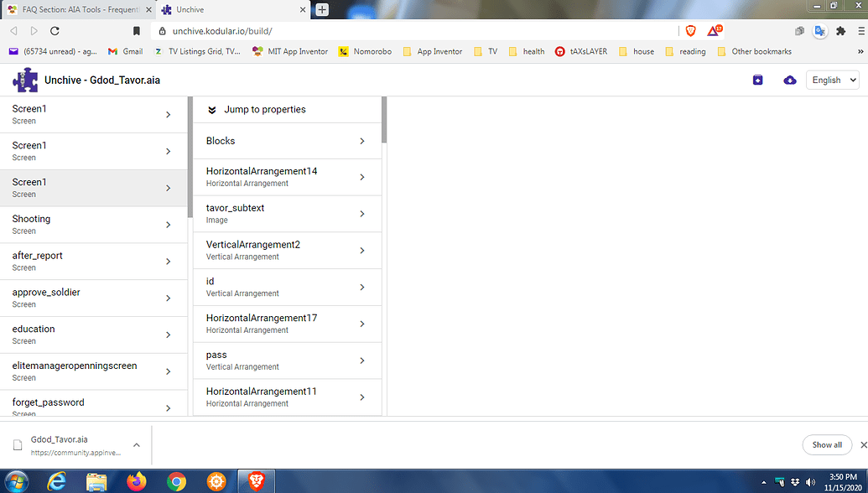Open the Nomorobo bookmark
Viewport: 868px width, 493px height.
point(366,51)
